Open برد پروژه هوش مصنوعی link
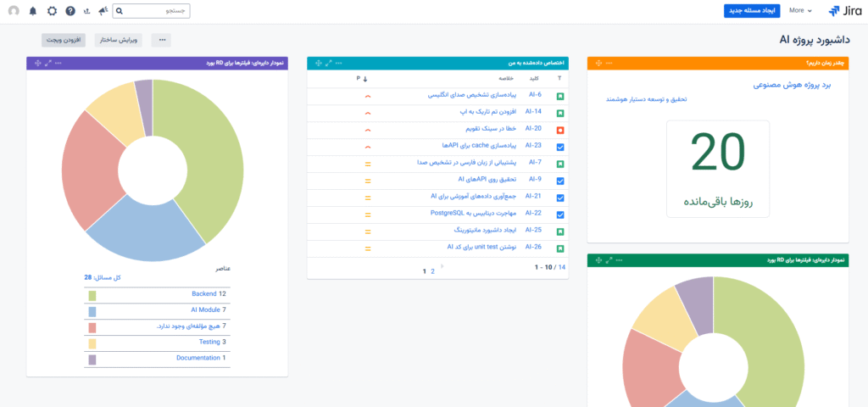 (793, 85)
